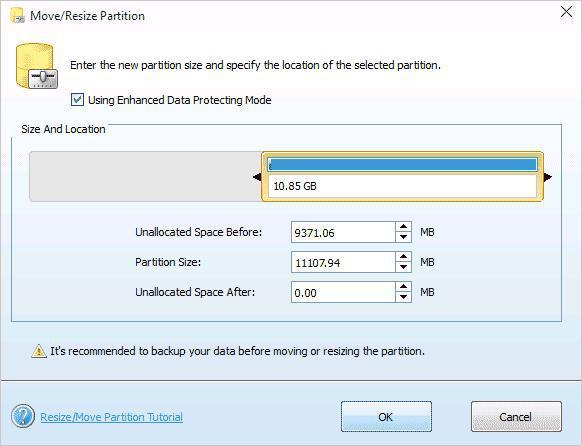
Task: Click the warning triangle icon
Action: [x=39, y=351]
